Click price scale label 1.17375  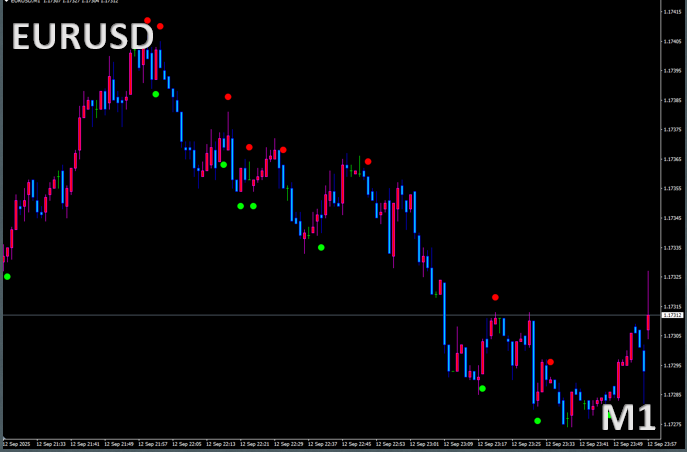[x=673, y=130]
